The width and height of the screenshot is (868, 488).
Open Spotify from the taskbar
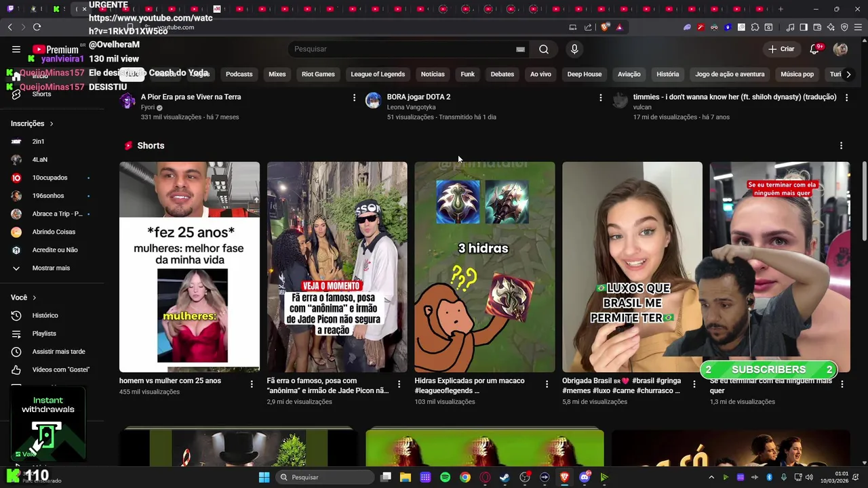(x=445, y=477)
